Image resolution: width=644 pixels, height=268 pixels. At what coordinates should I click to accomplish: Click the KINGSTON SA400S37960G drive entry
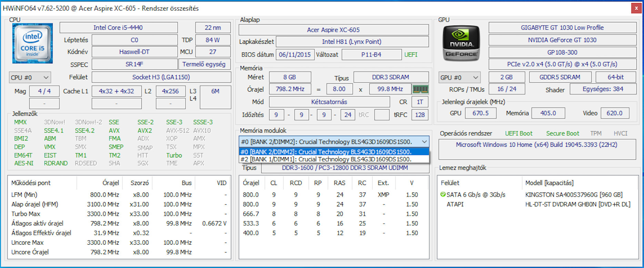(x=574, y=195)
